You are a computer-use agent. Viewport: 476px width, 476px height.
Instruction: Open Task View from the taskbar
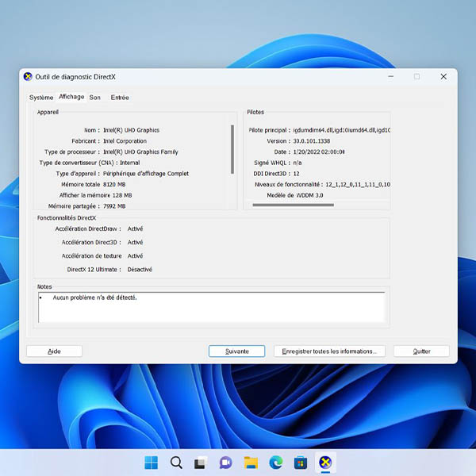tap(201, 463)
